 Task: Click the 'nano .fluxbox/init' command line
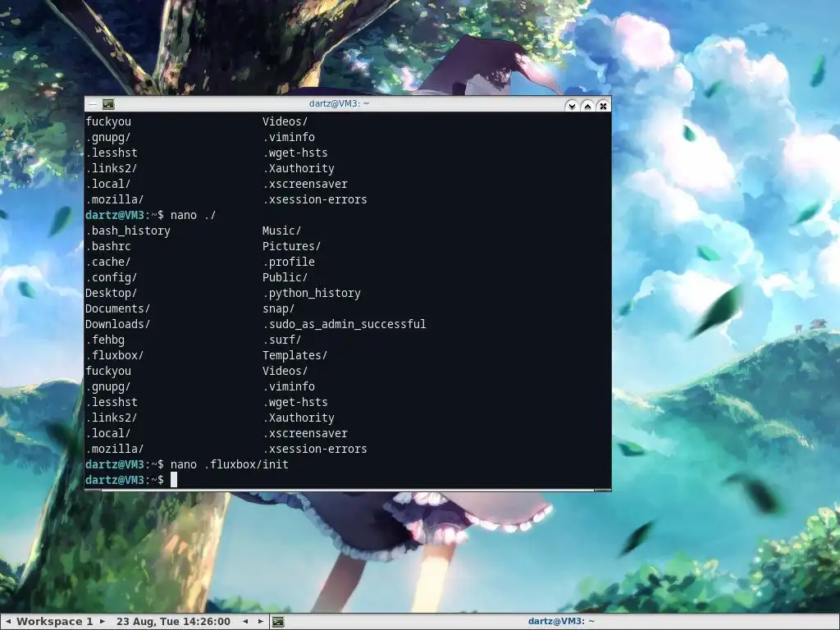click(x=230, y=464)
